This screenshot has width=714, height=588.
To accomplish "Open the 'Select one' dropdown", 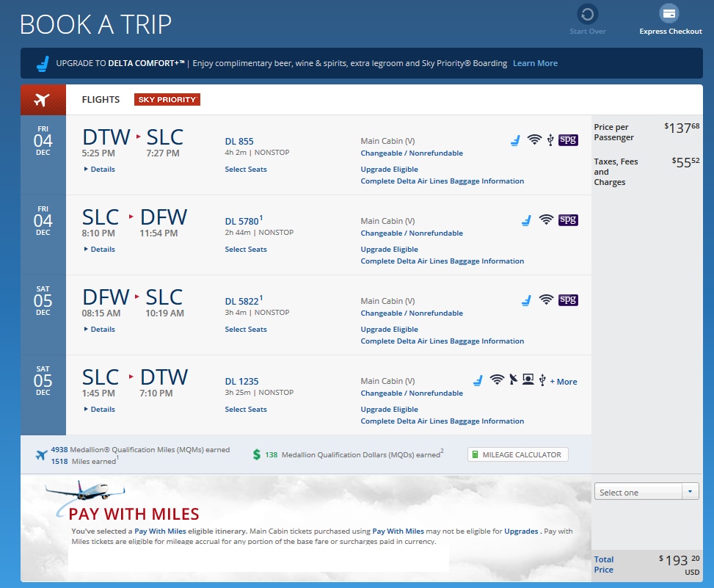I will [646, 493].
